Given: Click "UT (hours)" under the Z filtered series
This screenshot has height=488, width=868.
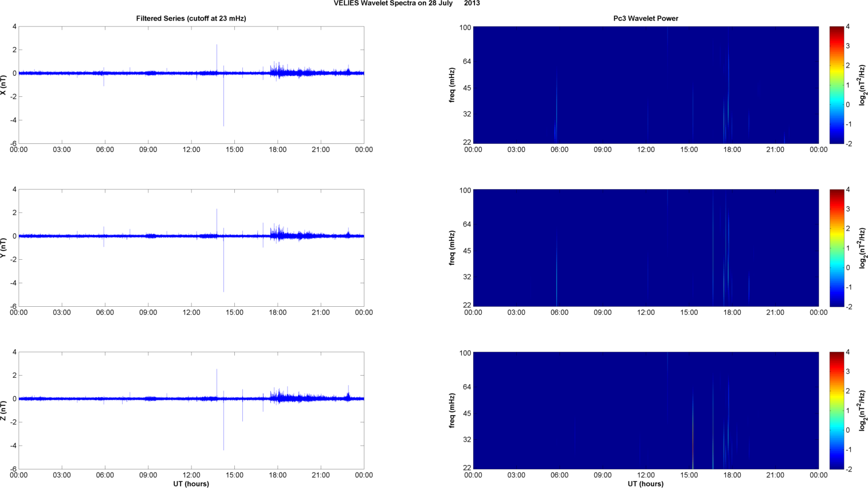Looking at the screenshot, I should pyautogui.click(x=191, y=483).
